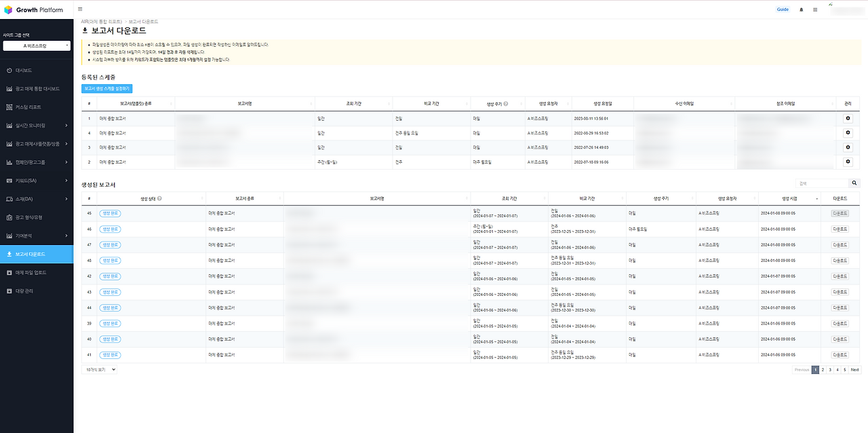This screenshot has height=433, width=868.
Task: Download report number 39
Action: [840, 323]
